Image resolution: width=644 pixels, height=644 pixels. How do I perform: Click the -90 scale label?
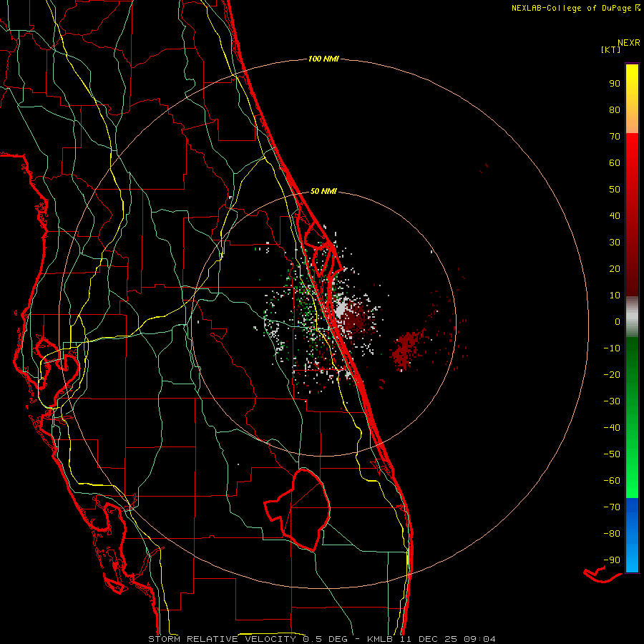[612, 560]
